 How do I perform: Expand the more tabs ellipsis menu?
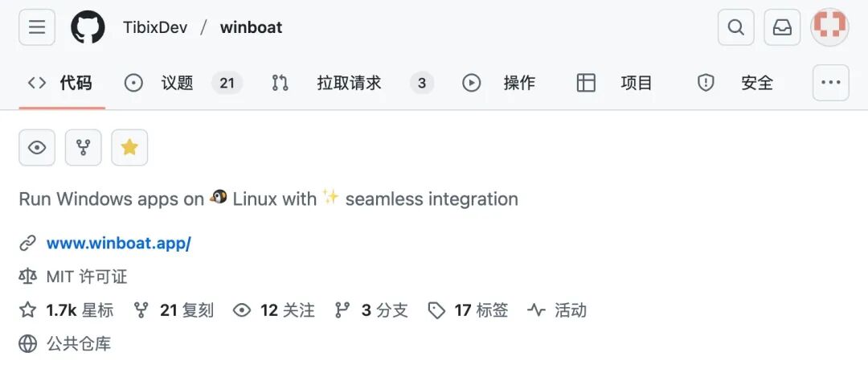pos(830,83)
